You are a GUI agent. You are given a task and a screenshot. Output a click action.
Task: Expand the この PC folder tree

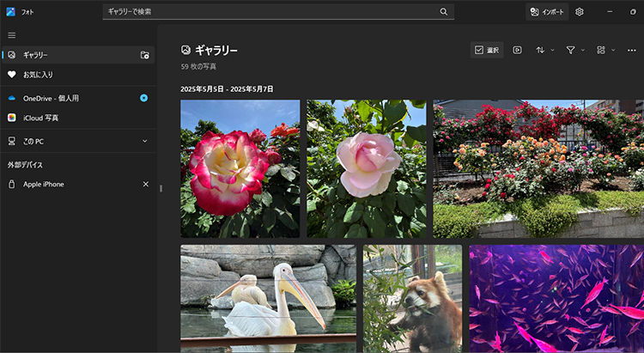[x=144, y=141]
